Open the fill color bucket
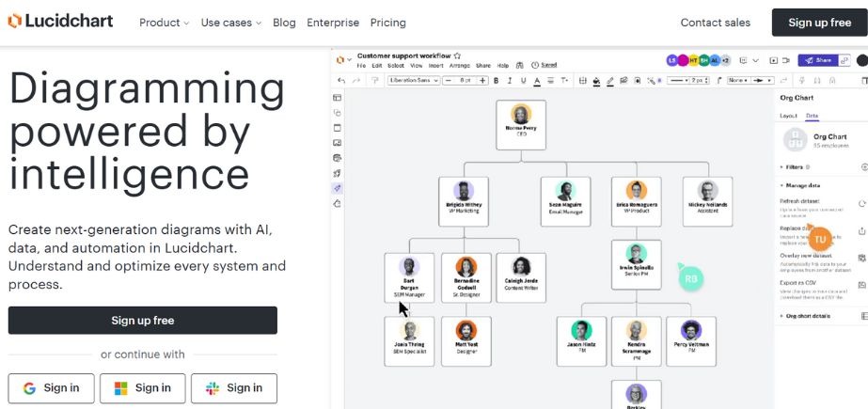Screen dimensions: 868x409 (x=596, y=81)
